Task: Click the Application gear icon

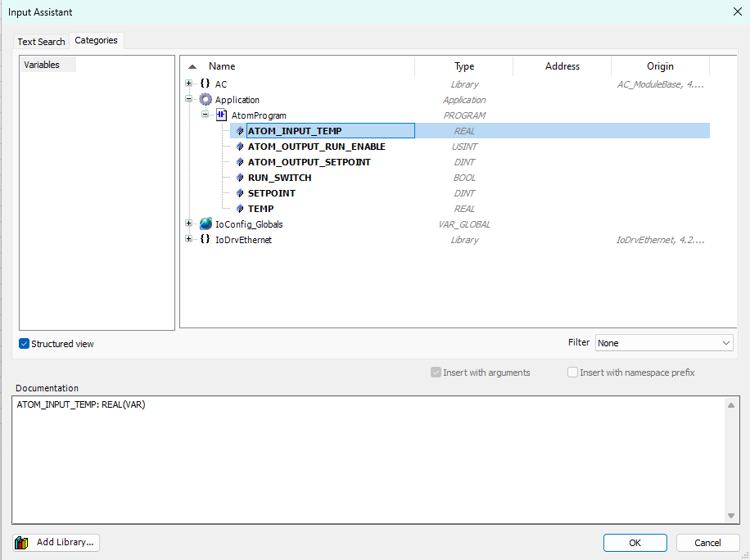Action: tap(205, 100)
